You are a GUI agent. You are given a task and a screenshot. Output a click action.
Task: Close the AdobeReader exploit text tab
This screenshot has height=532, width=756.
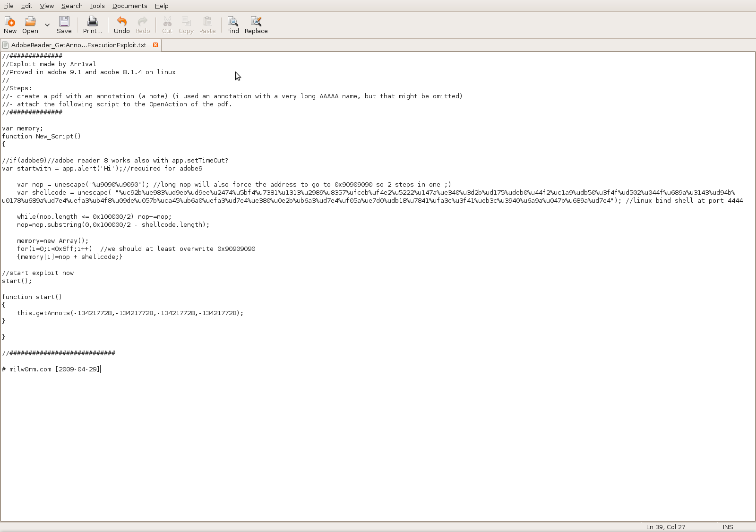(x=155, y=45)
